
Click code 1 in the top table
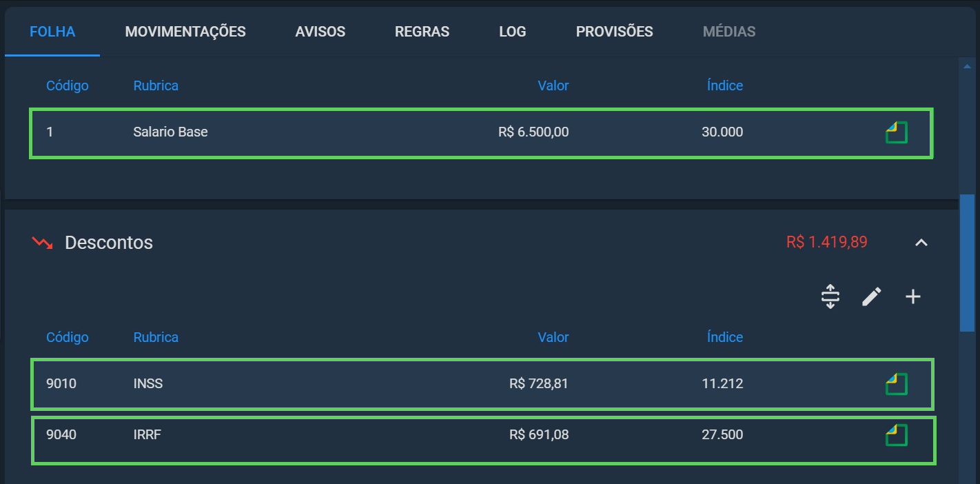pos(50,132)
